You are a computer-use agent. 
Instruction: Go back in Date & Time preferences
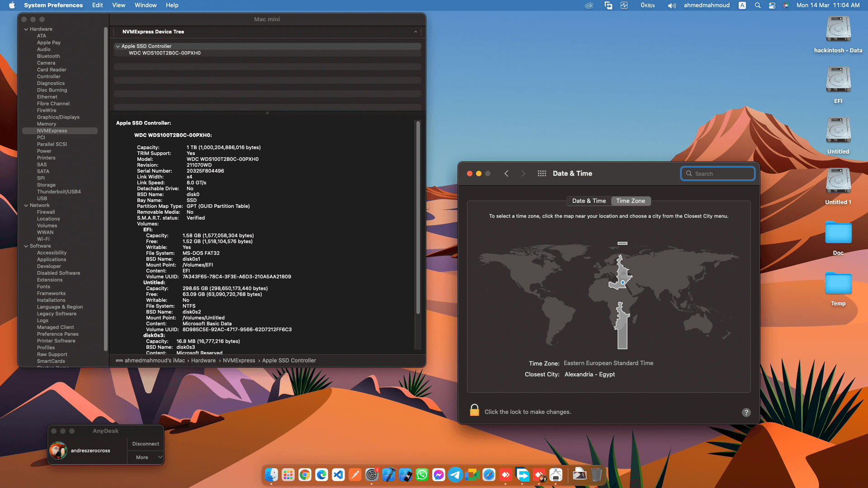coord(506,174)
